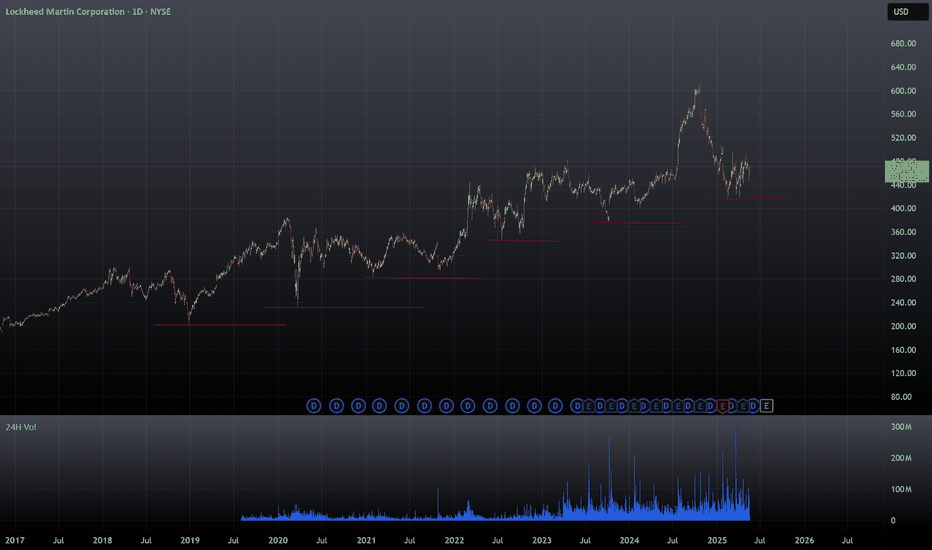Click the 2017 label on time axis

click(15, 540)
